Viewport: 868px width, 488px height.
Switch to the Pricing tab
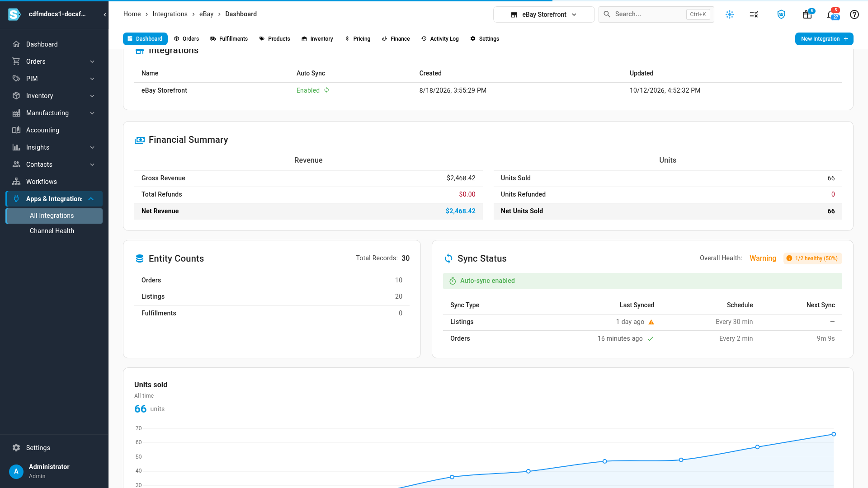point(357,39)
